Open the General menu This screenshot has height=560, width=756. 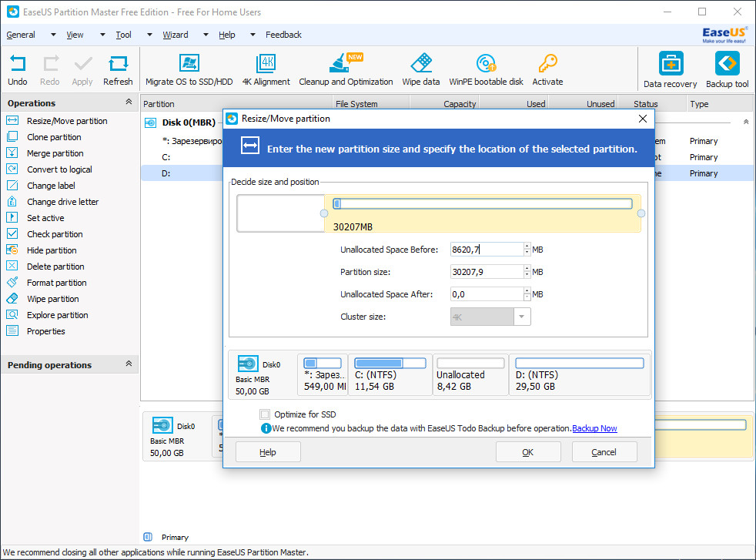pos(21,35)
